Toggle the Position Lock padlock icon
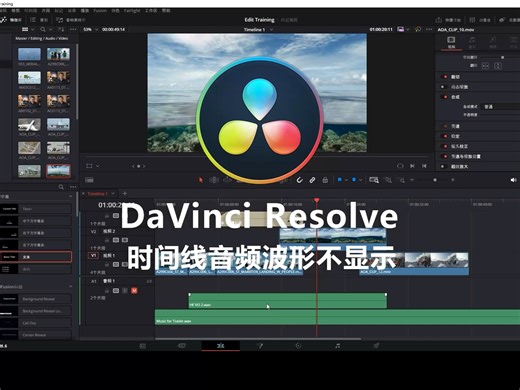The height and width of the screenshot is (390, 520). pos(325,180)
